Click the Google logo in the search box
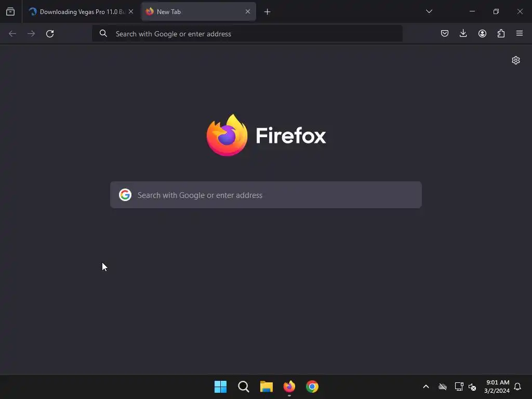 point(125,195)
